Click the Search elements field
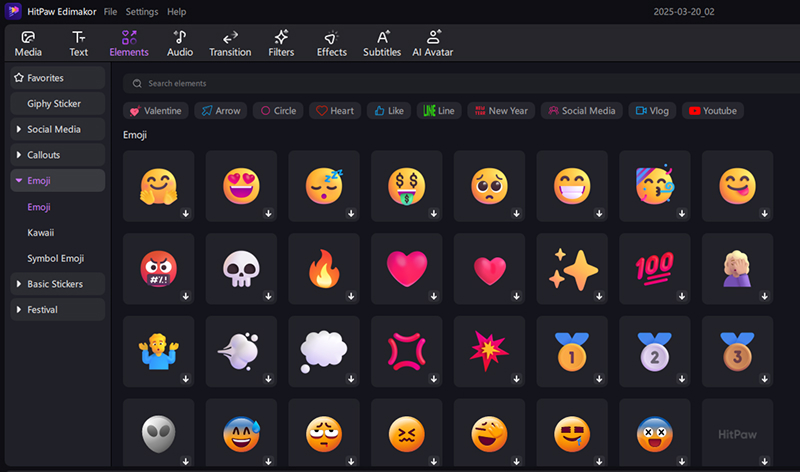 459,83
